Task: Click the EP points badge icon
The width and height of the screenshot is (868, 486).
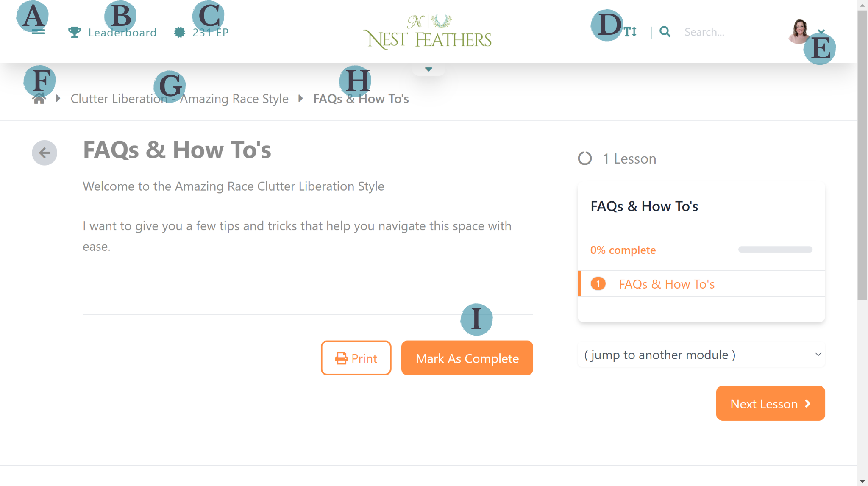Action: [180, 32]
